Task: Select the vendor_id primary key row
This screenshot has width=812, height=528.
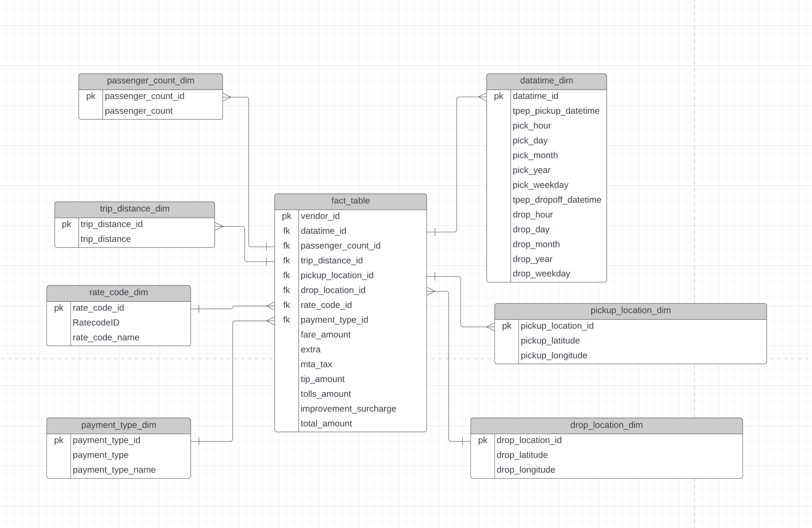Action: point(320,216)
